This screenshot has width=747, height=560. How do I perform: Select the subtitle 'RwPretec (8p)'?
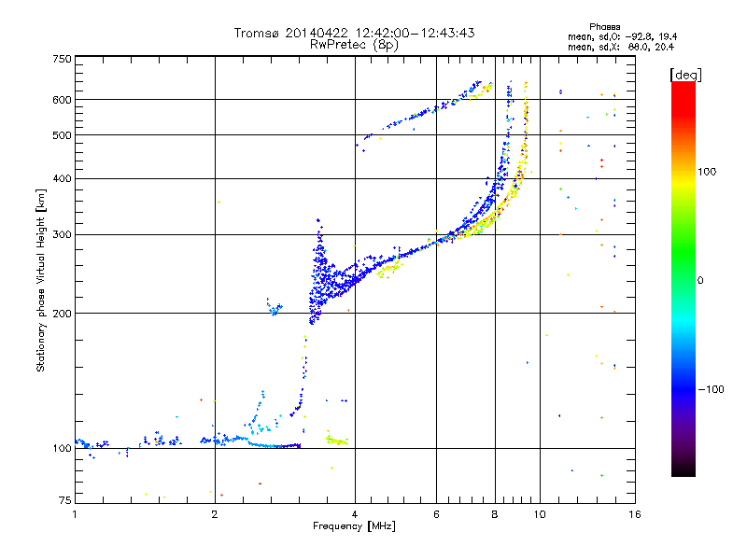point(354,45)
